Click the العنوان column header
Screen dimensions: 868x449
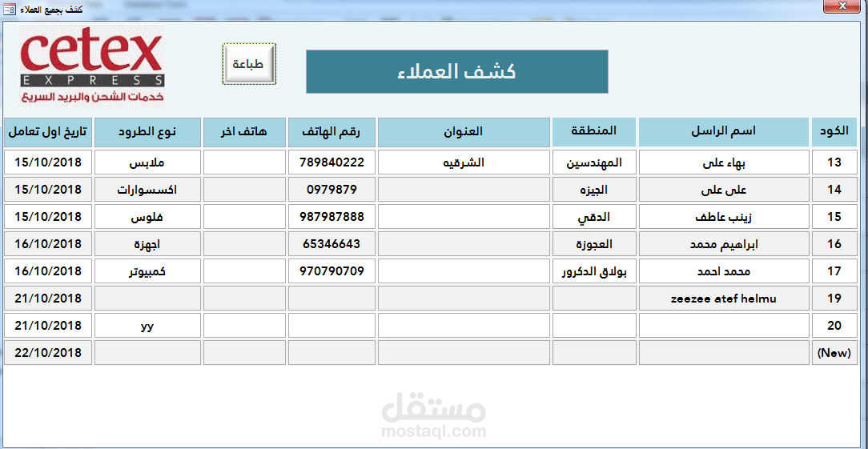click(464, 132)
